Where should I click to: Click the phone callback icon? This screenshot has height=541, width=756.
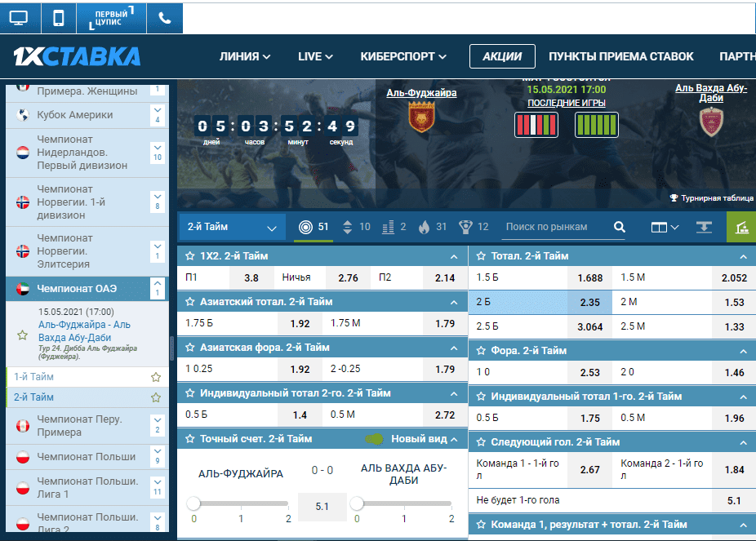coord(165,17)
